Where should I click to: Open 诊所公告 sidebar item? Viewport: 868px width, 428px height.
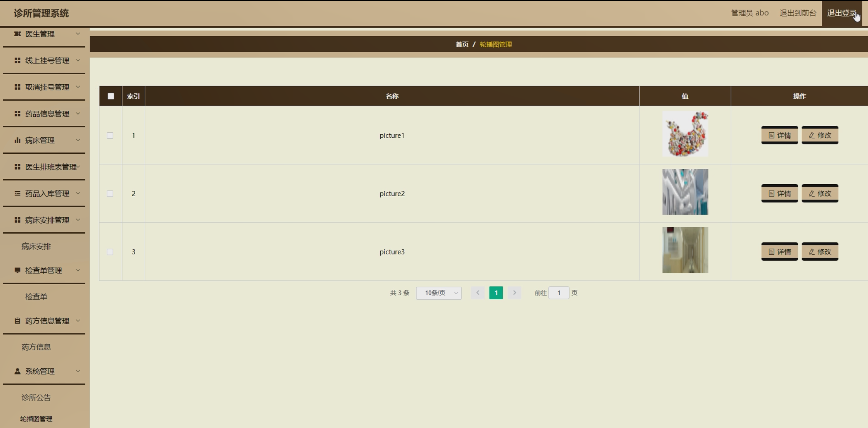(36, 398)
